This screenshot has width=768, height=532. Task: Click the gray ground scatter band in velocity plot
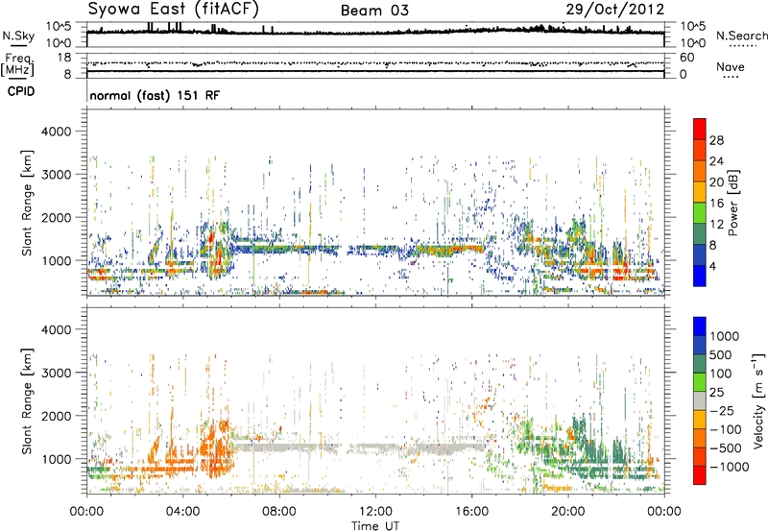pyautogui.click(x=357, y=447)
